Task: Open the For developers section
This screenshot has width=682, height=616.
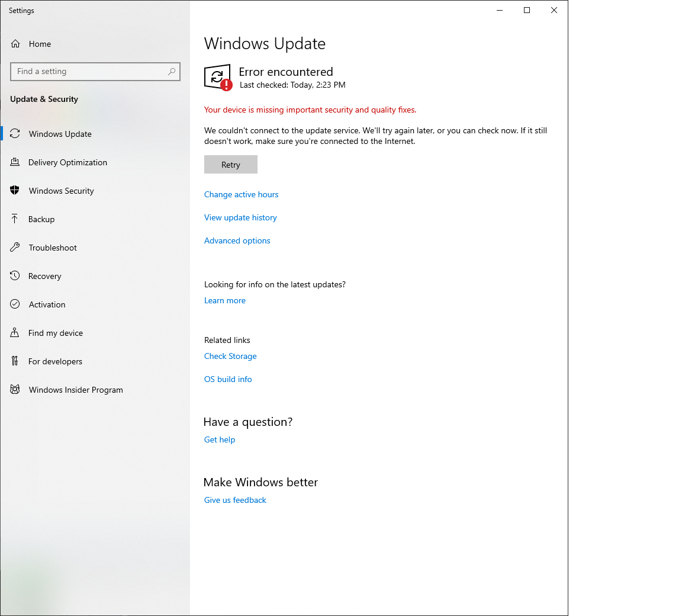Action: (95, 361)
